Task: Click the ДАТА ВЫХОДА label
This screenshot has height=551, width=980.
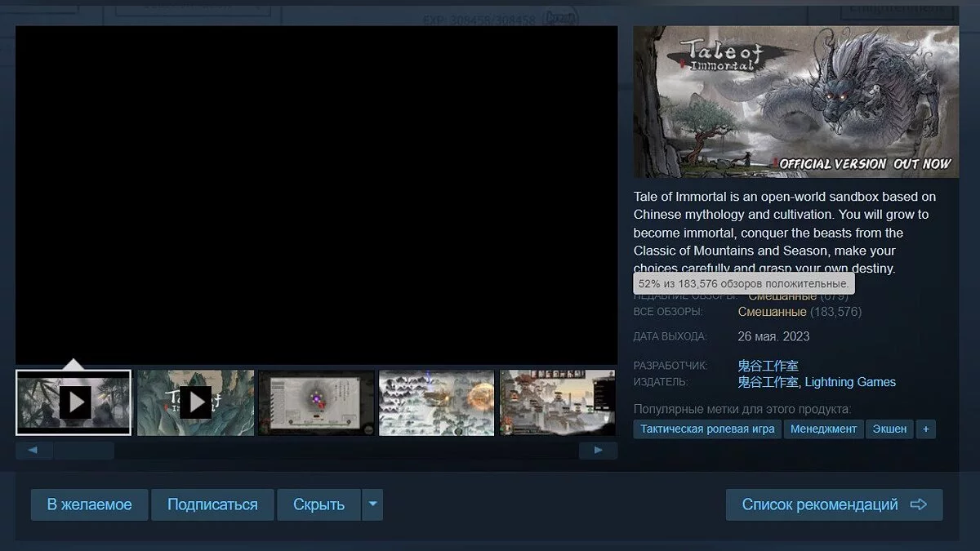Action: pyautogui.click(x=670, y=336)
